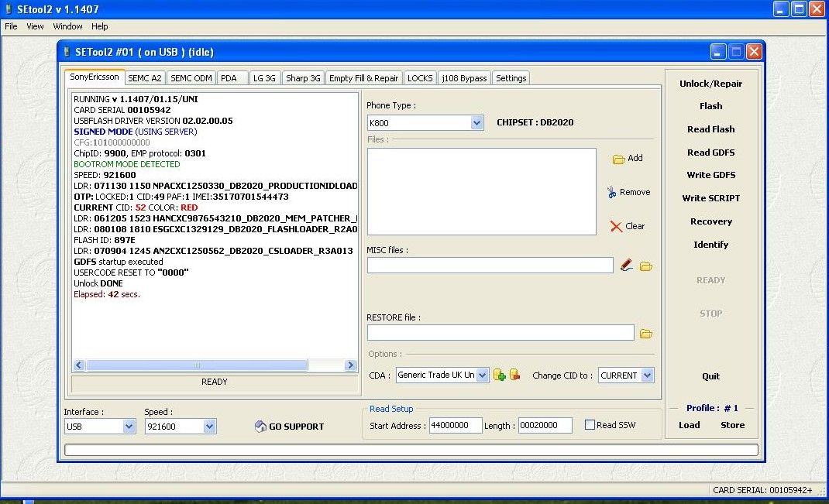Click the Read Flash button
The height and width of the screenshot is (504, 829).
point(710,129)
